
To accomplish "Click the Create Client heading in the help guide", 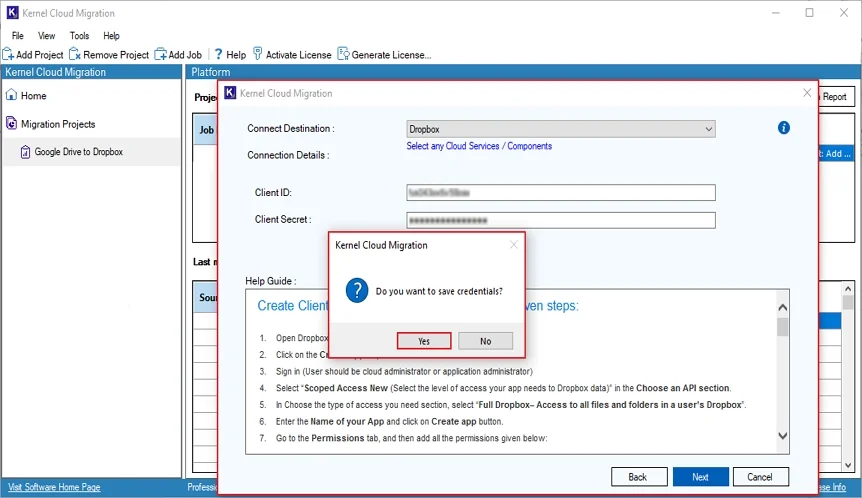I will coord(292,306).
